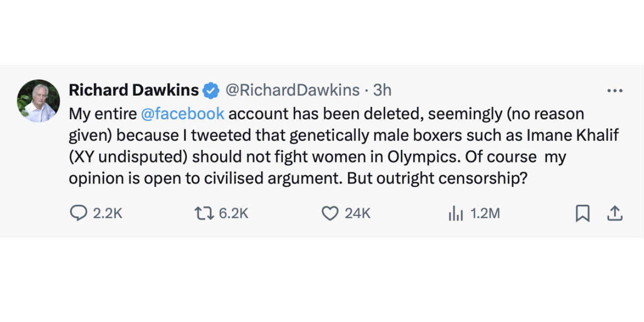Click the blue verified checkmark badge
Viewport: 644px width, 322px height.
211,90
